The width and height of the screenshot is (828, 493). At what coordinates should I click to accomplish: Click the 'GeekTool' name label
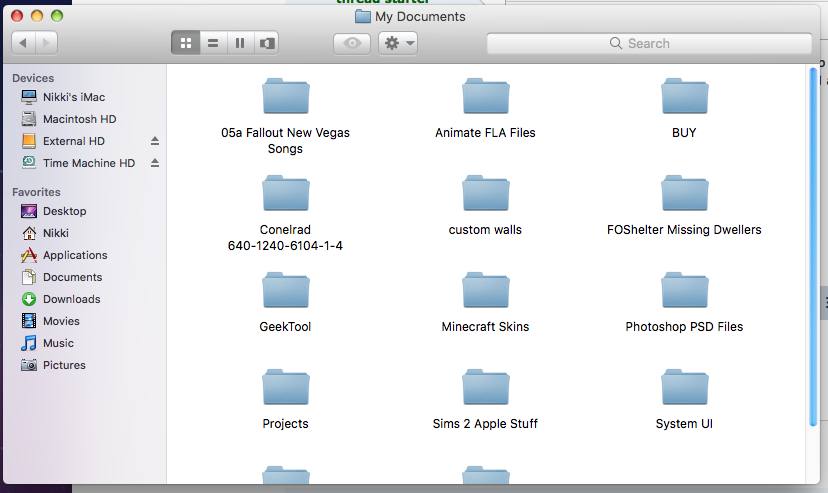pos(285,327)
